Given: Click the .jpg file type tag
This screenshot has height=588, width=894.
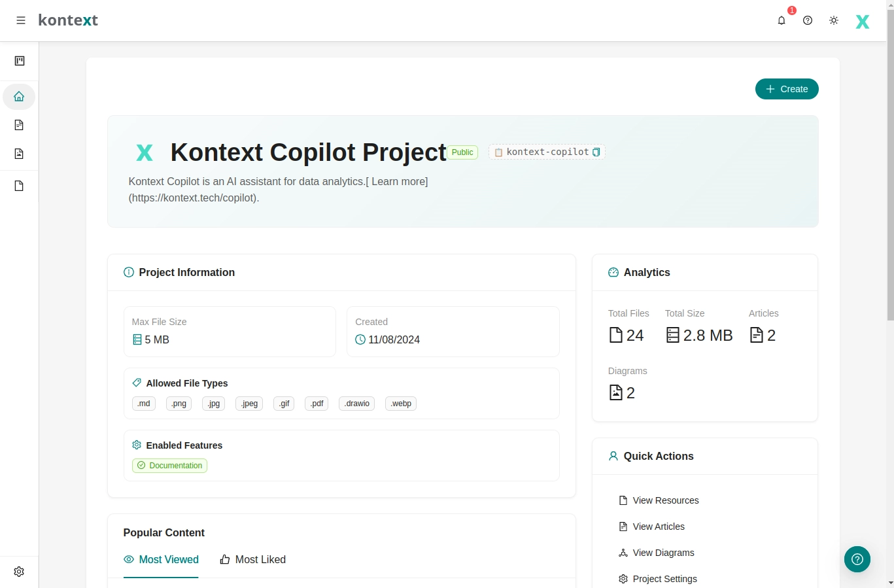Looking at the screenshot, I should [213, 404].
